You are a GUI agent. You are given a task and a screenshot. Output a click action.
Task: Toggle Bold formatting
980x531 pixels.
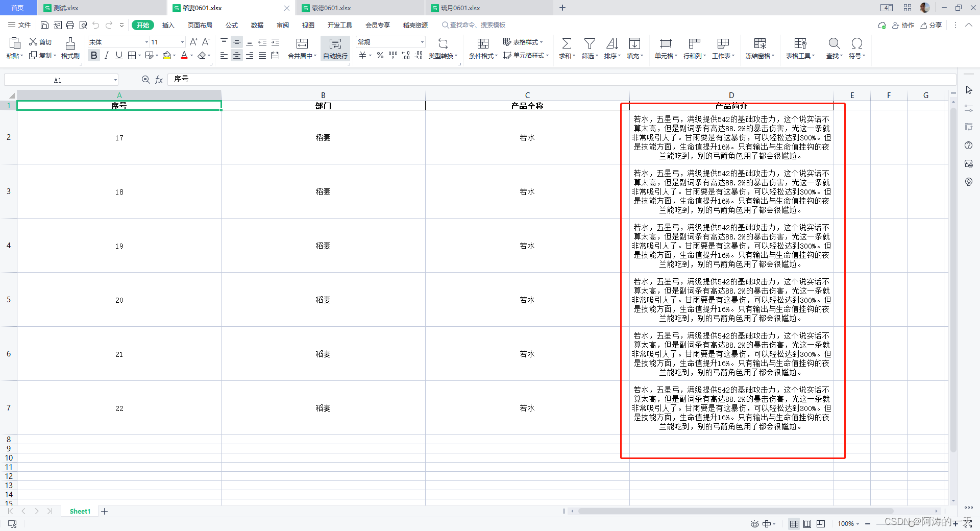tap(94, 55)
